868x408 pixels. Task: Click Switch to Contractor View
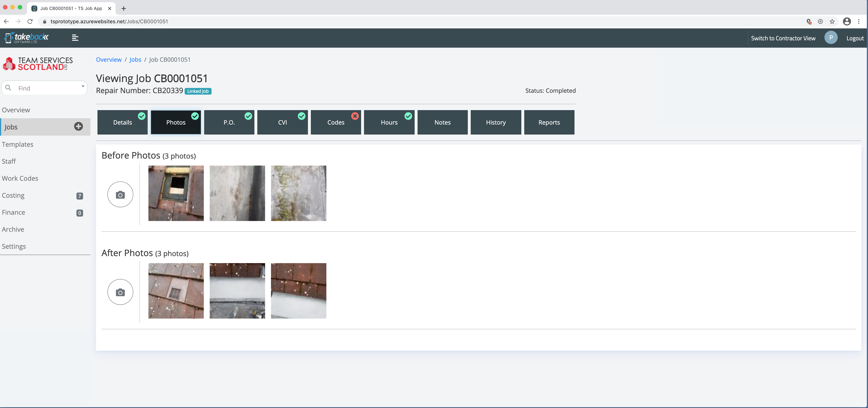(x=783, y=38)
